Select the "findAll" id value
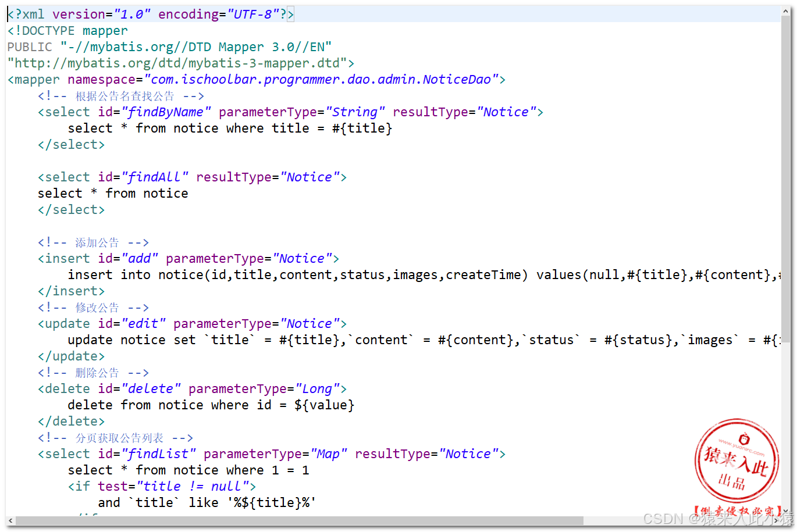797x532 pixels. pos(155,177)
